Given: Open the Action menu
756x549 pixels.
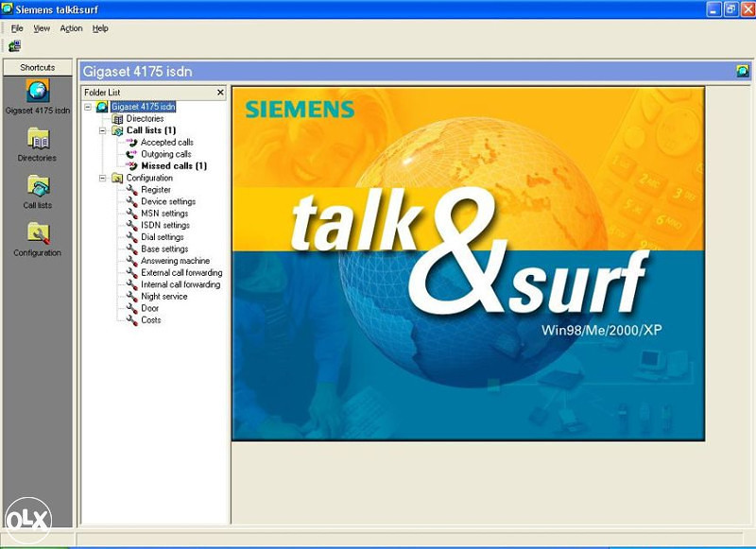Looking at the screenshot, I should (71, 28).
